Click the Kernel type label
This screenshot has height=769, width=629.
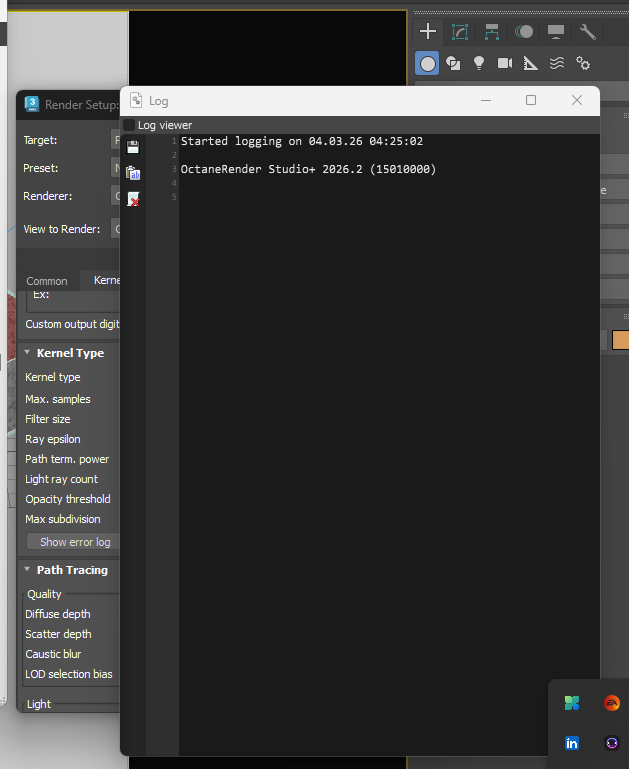click(53, 377)
